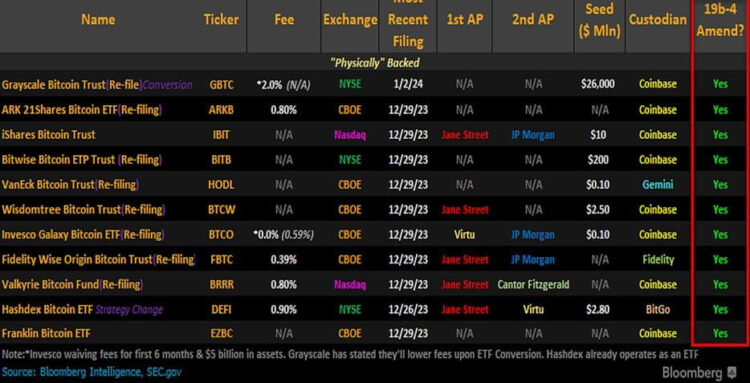This screenshot has height=383, width=750.
Task: Click the $200 seed for Bitwise
Action: point(598,159)
